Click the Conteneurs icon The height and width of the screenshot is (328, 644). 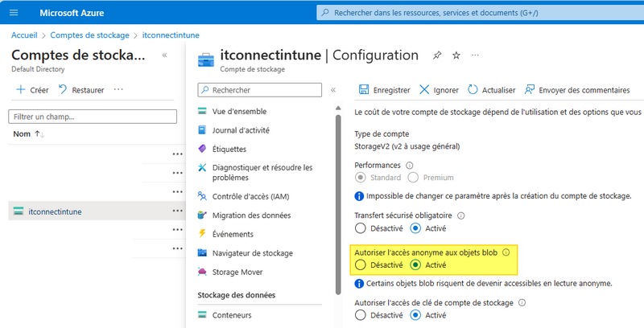(202, 314)
